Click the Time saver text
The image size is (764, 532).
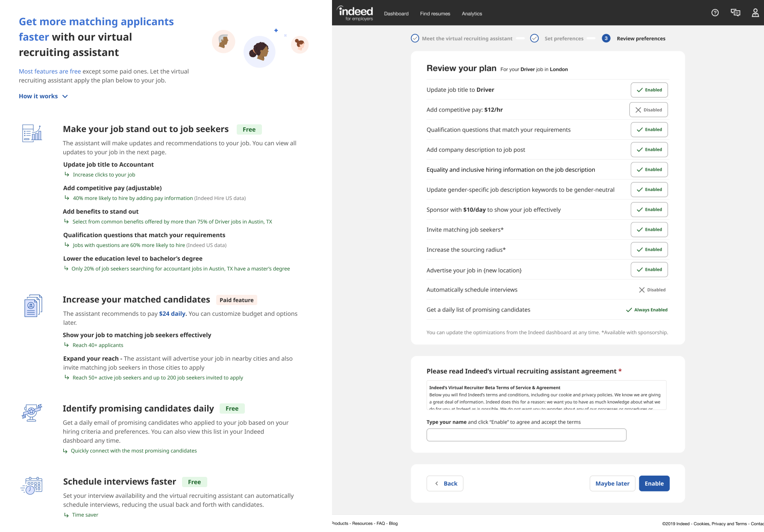[85, 515]
